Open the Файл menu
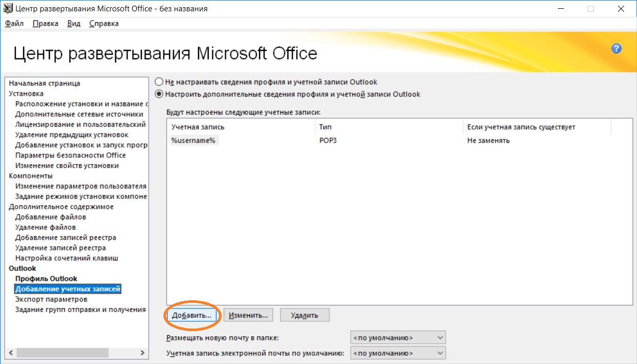 [14, 24]
